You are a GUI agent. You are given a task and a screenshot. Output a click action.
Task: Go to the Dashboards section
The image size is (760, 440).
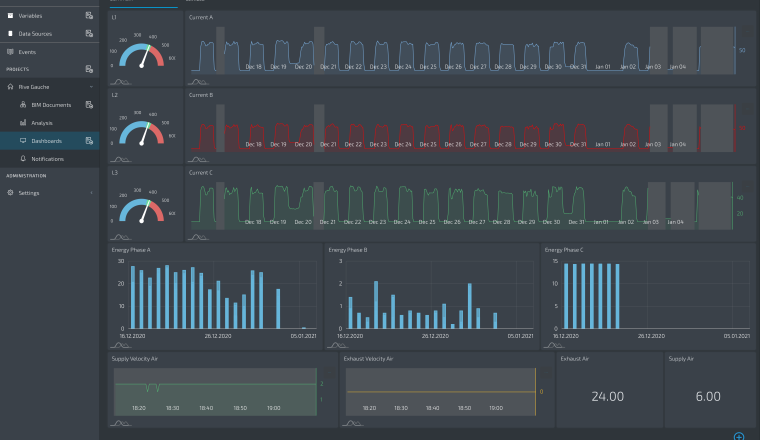click(x=46, y=141)
